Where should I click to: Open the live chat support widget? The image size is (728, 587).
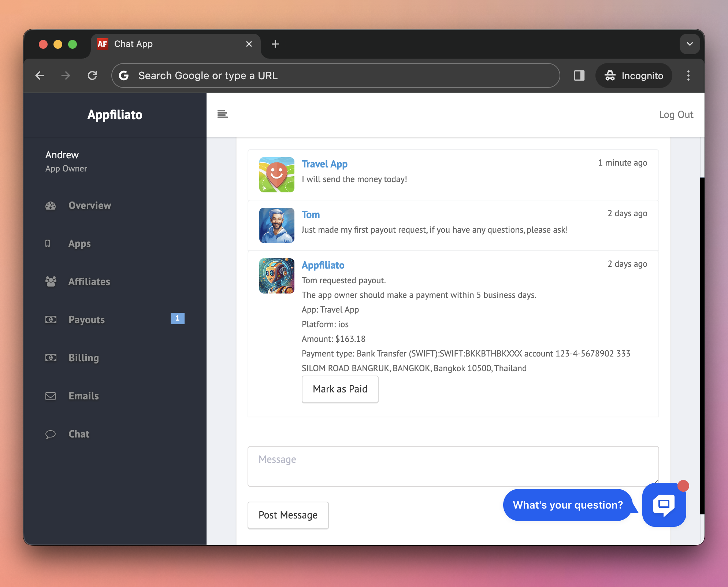664,505
